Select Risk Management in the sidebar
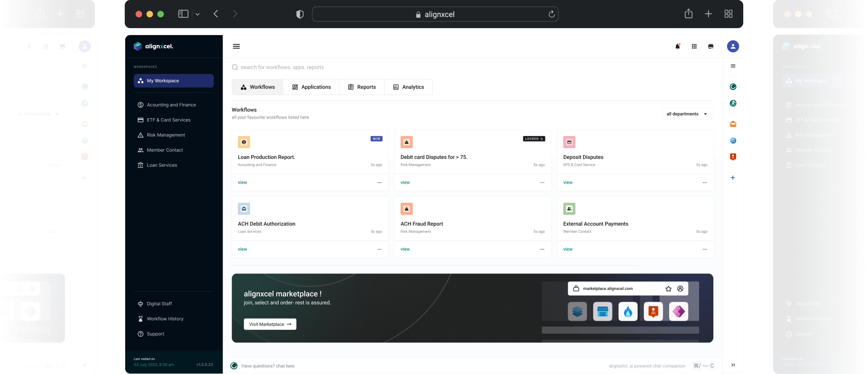 click(165, 135)
